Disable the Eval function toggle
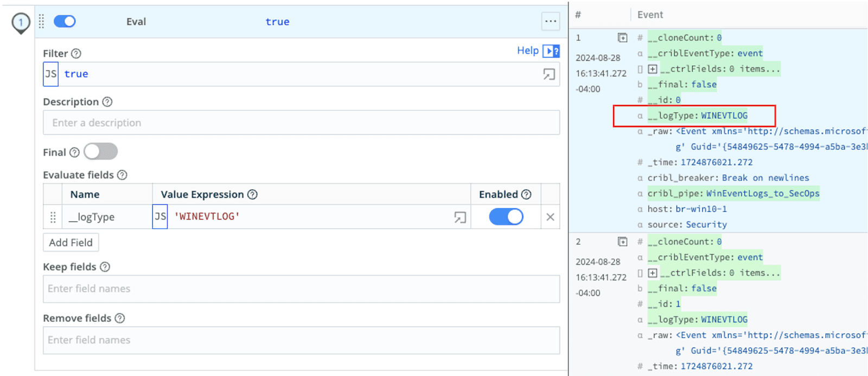Viewport: 868px width, 376px height. tap(65, 22)
